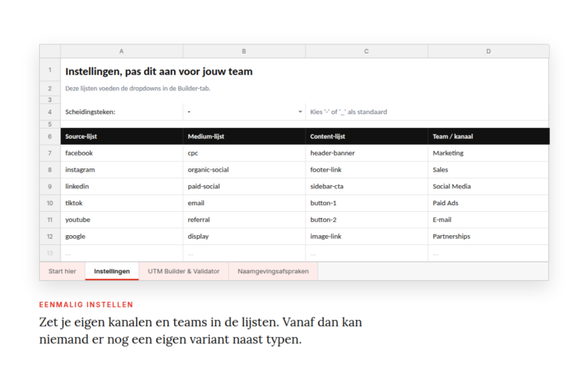Select row 1 header

(50, 70)
